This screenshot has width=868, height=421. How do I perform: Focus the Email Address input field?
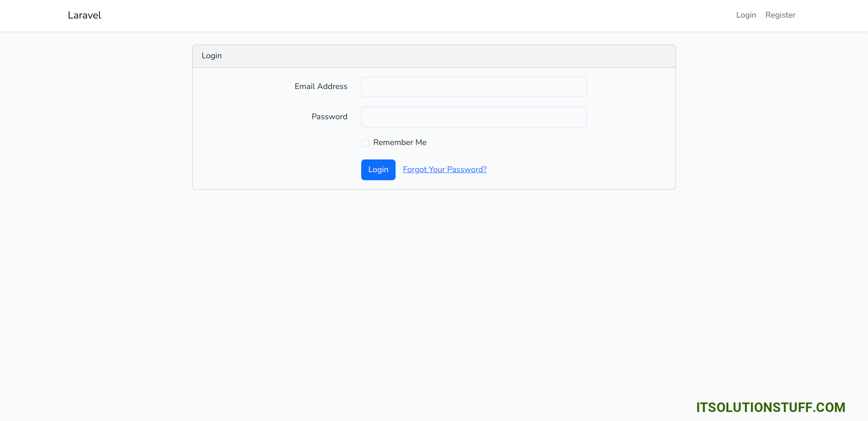click(x=473, y=87)
